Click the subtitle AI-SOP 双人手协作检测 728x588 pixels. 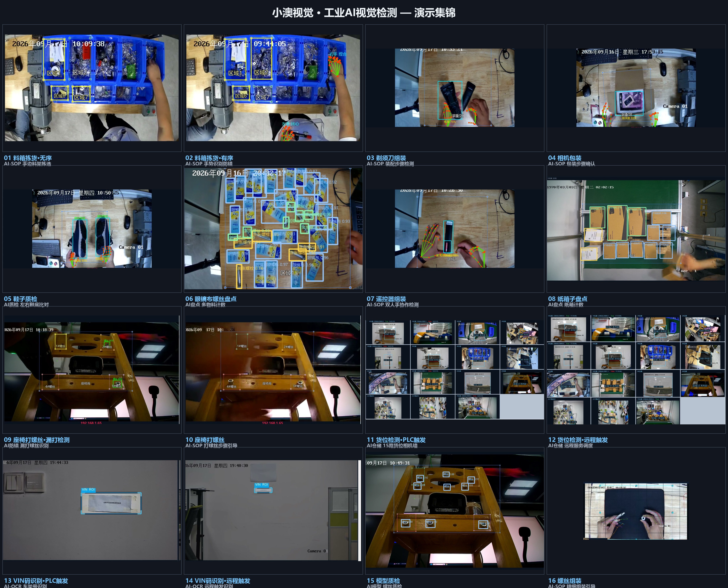click(x=393, y=305)
